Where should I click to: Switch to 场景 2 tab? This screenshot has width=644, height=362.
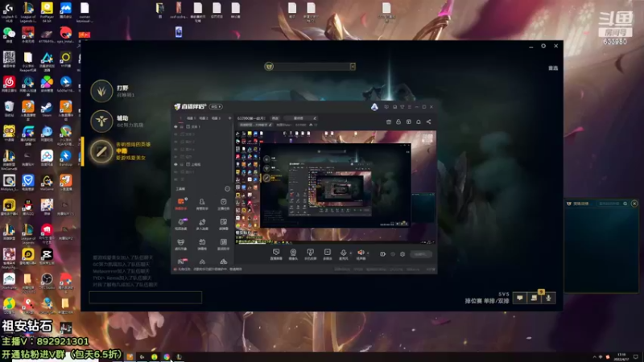pos(204,118)
